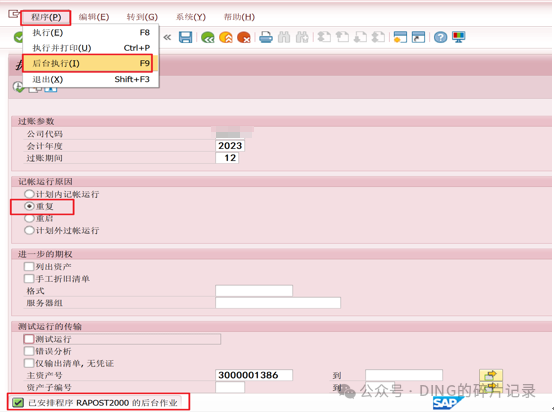
Task: Click the 资产子编号 input field
Action: pyautogui.click(x=230, y=387)
